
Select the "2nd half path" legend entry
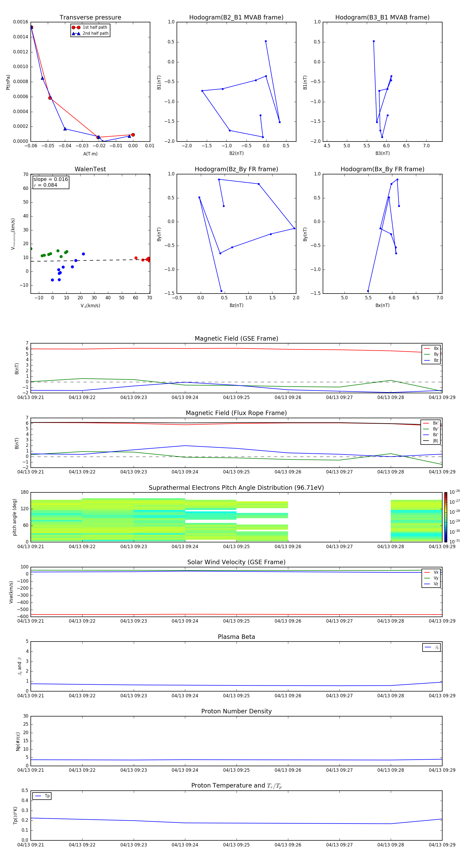click(90, 33)
